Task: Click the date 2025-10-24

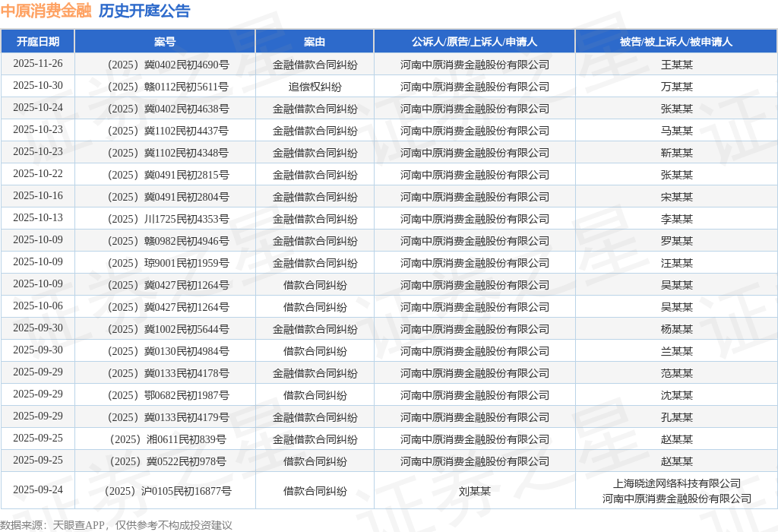Action: 38,108
